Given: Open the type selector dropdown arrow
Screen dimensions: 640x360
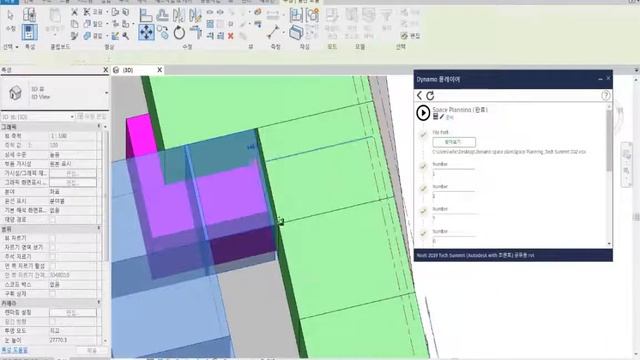Looking at the screenshot, I should pyautogui.click(x=107, y=93).
